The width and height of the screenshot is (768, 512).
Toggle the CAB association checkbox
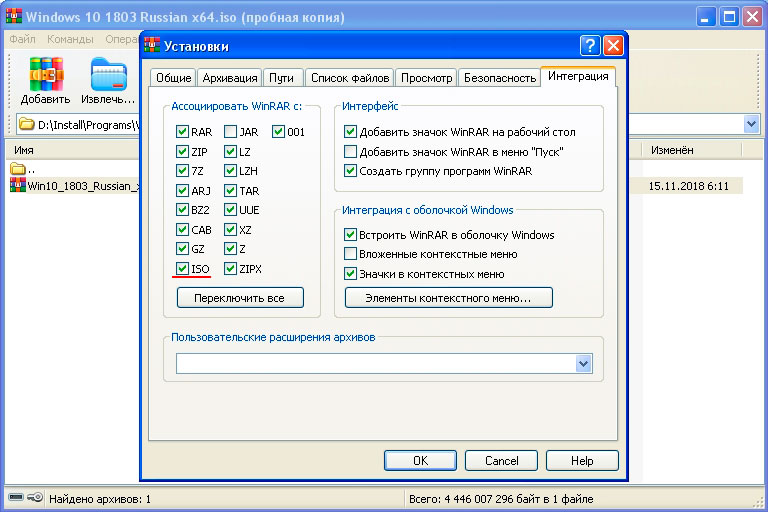point(182,229)
